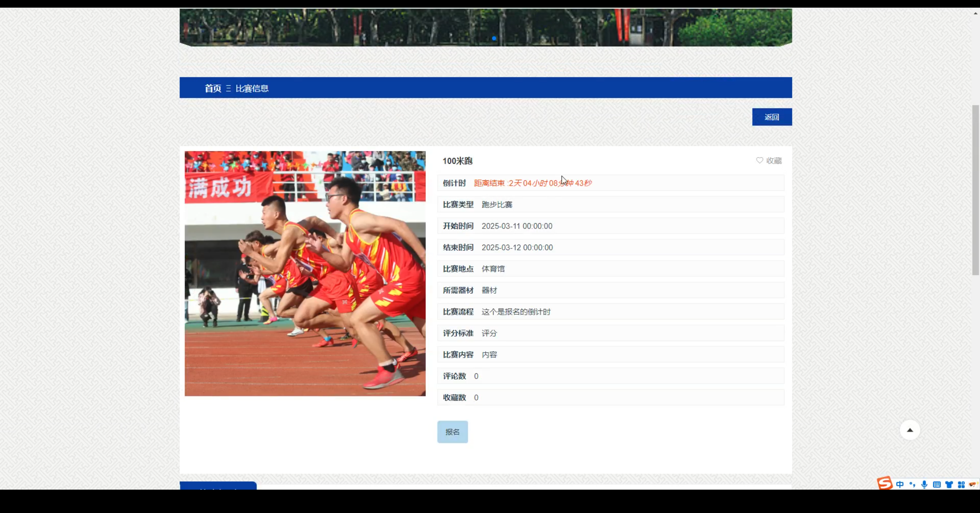Image resolution: width=980 pixels, height=513 pixels.
Task: Open Sogou skin shirt icon
Action: 949,485
